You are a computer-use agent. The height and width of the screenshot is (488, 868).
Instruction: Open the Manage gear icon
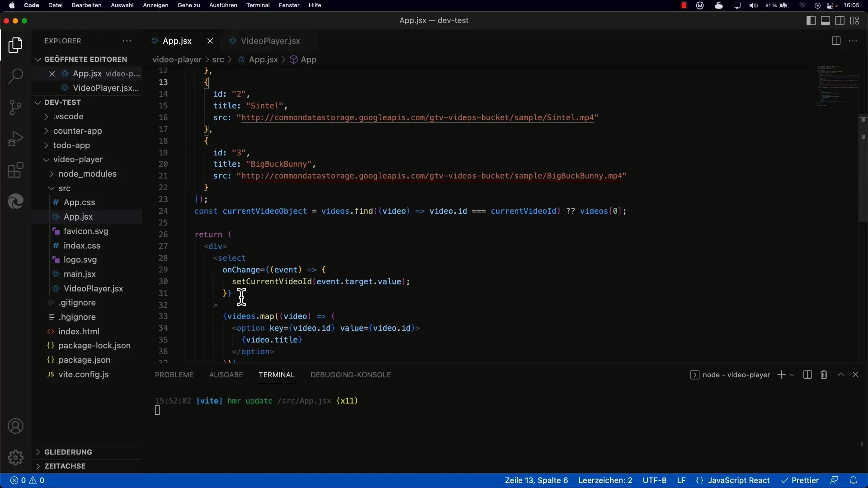click(15, 457)
